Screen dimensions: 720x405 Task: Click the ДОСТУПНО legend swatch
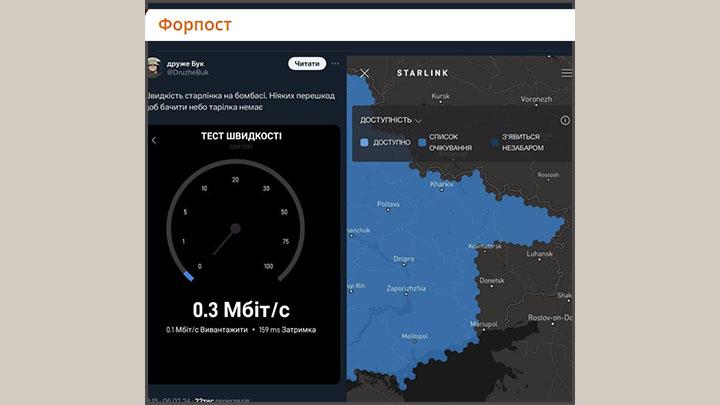click(365, 142)
